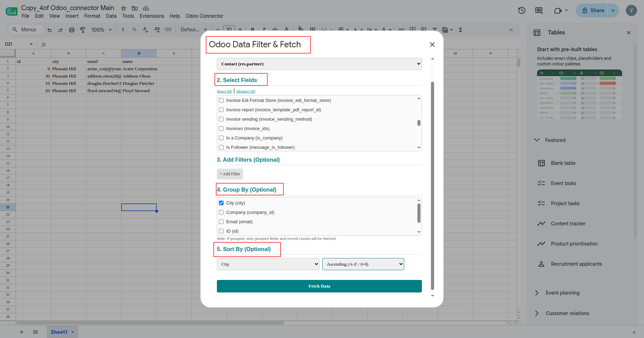The width and height of the screenshot is (644, 338).
Task: Close the Tables side panel
Action: point(629,33)
